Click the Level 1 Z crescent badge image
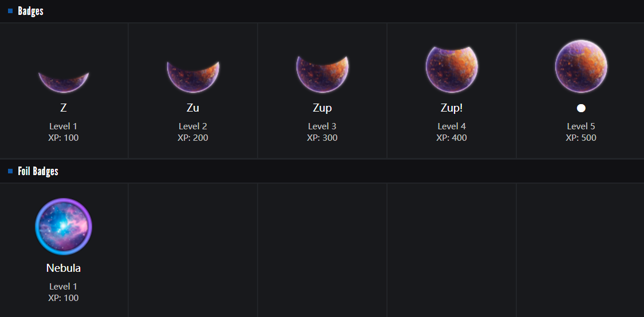The width and height of the screenshot is (644, 317). [64, 82]
